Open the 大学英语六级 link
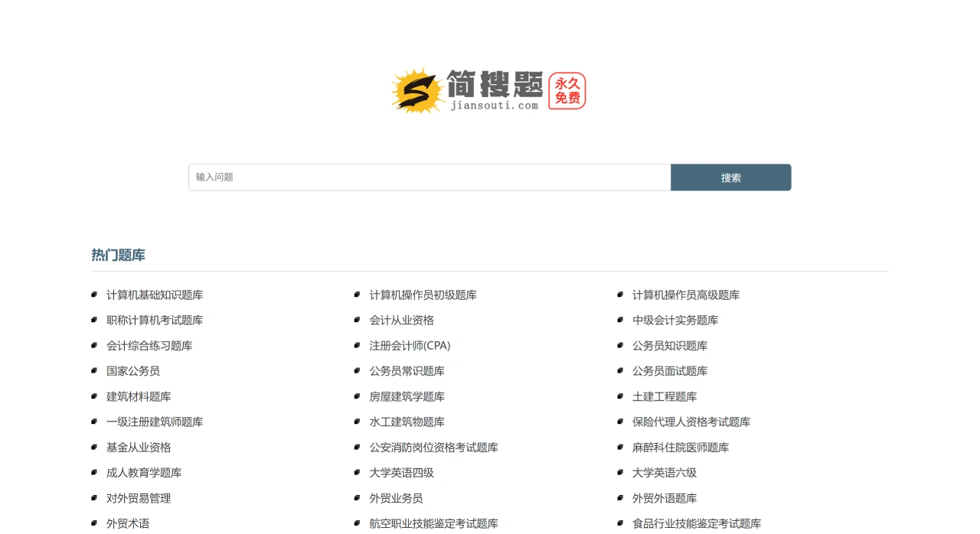The width and height of the screenshot is (980, 534). 664,473
